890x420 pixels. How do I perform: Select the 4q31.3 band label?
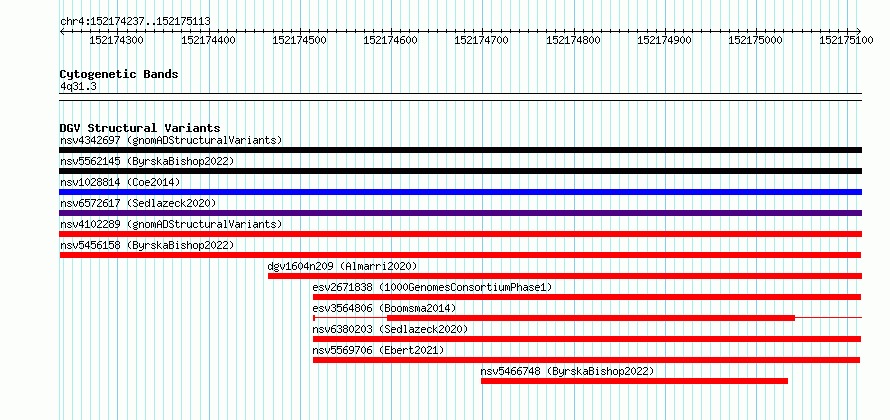point(78,86)
